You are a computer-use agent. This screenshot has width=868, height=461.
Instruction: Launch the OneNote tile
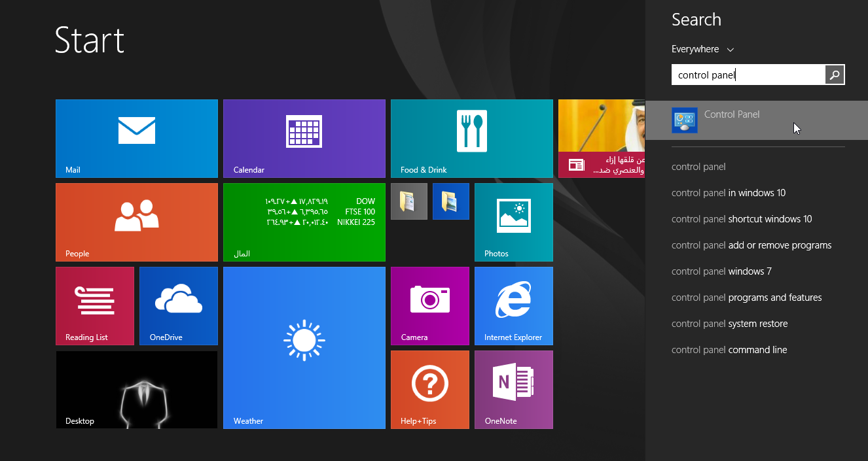click(x=514, y=390)
